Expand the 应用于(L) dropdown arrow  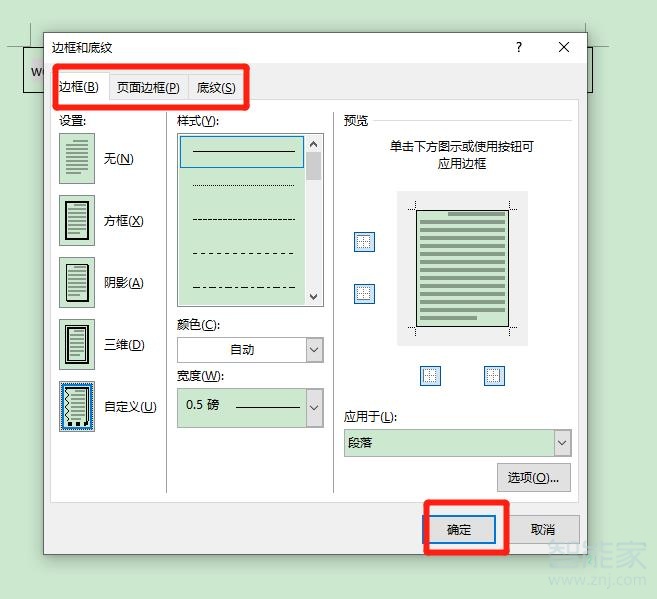[x=562, y=443]
